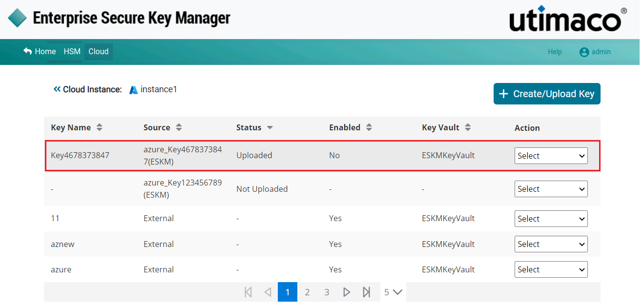The height and width of the screenshot is (308, 644).
Task: Click the instance1 name
Action: pos(159,89)
